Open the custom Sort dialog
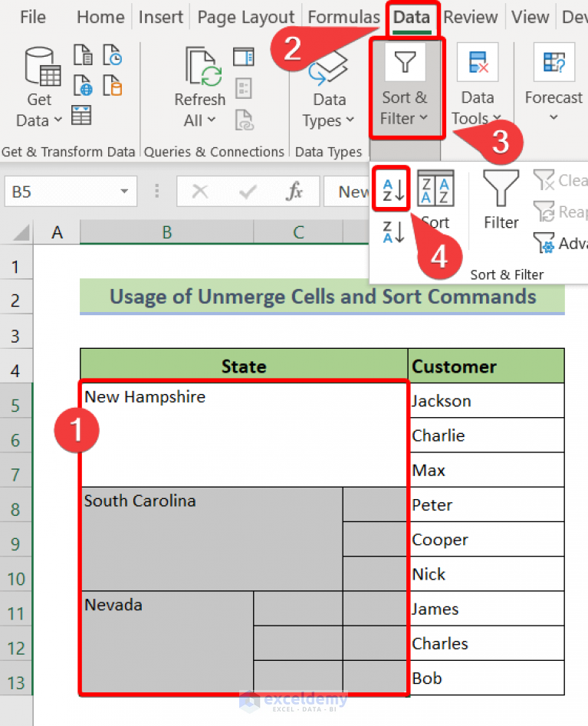This screenshot has width=588, height=726. click(435, 199)
